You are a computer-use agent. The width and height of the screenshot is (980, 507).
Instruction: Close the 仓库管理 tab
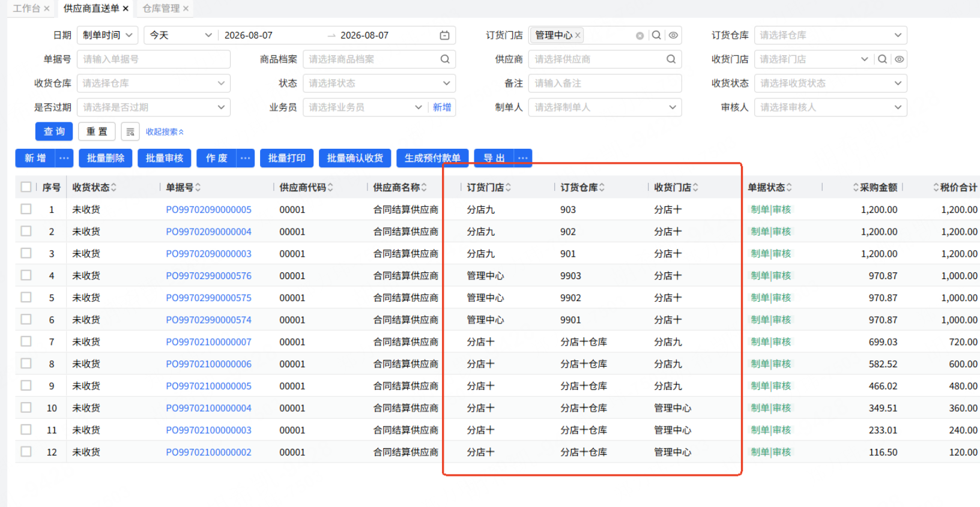coord(186,8)
